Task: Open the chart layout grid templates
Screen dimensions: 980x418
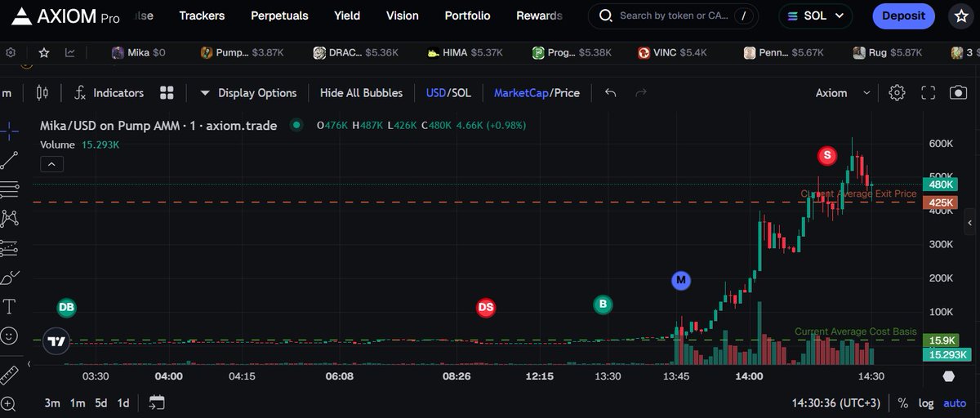Action: click(x=167, y=92)
